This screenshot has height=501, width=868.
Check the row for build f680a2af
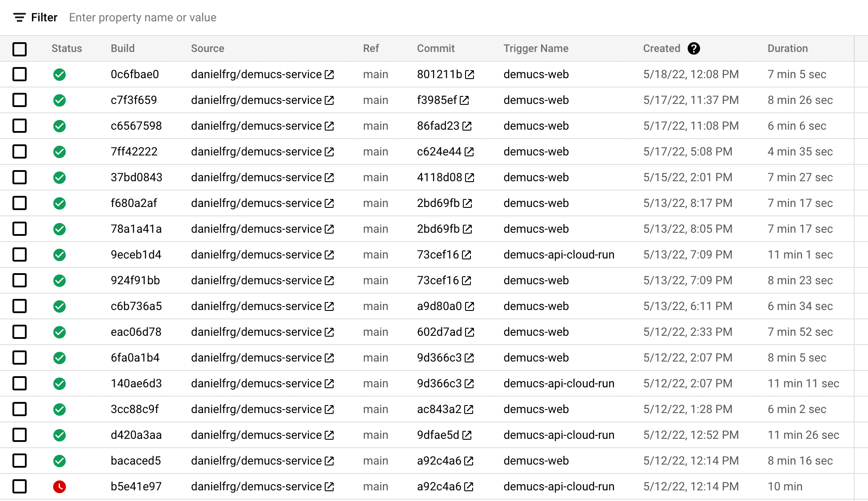[20, 203]
